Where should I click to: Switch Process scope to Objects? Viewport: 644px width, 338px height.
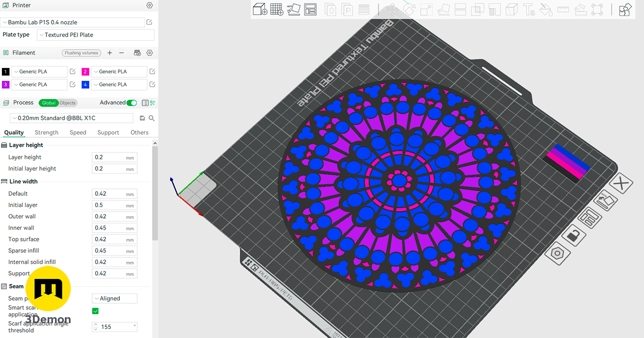[68, 103]
